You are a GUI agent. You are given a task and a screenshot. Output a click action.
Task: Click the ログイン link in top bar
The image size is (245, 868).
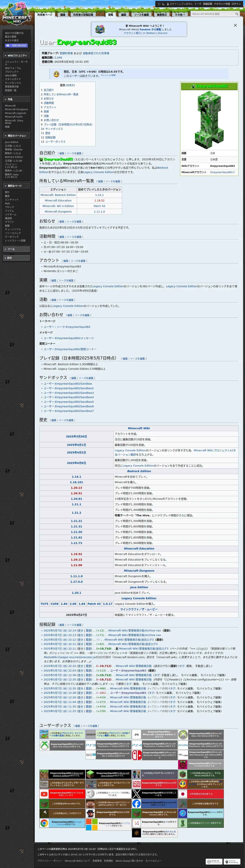(236, 4)
